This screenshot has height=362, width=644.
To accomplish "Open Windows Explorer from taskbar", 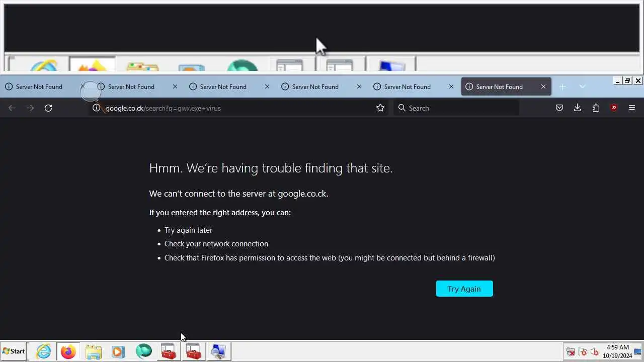I will click(x=93, y=351).
